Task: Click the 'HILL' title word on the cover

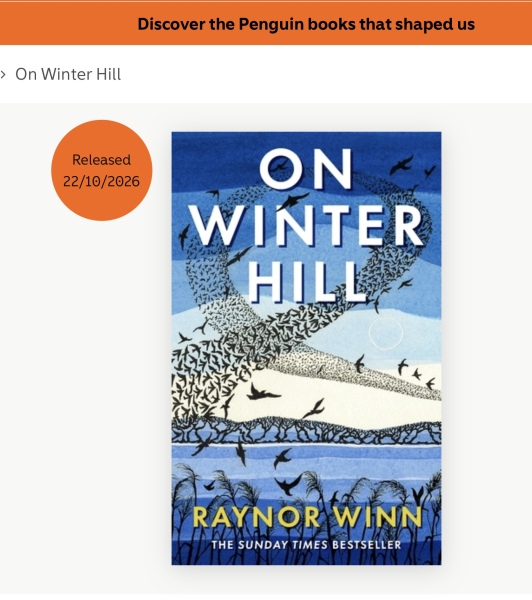Action: point(306,283)
